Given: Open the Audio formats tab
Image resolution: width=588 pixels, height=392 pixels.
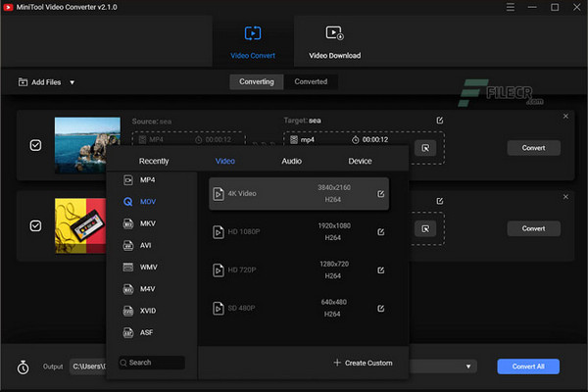Looking at the screenshot, I should click(291, 161).
